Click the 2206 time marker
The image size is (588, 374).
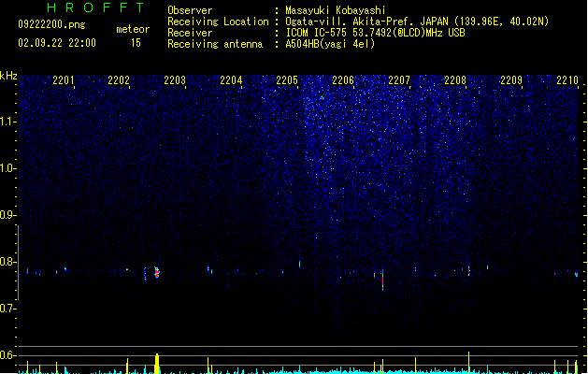click(343, 79)
